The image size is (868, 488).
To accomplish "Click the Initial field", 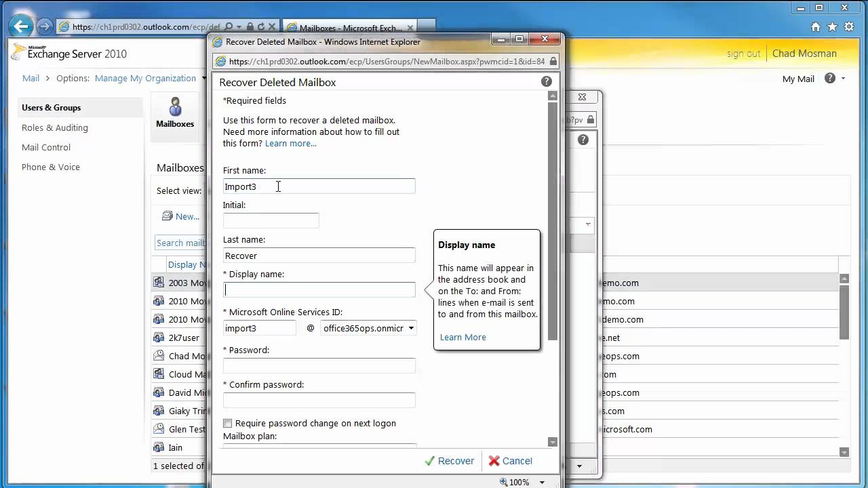I will coord(271,221).
